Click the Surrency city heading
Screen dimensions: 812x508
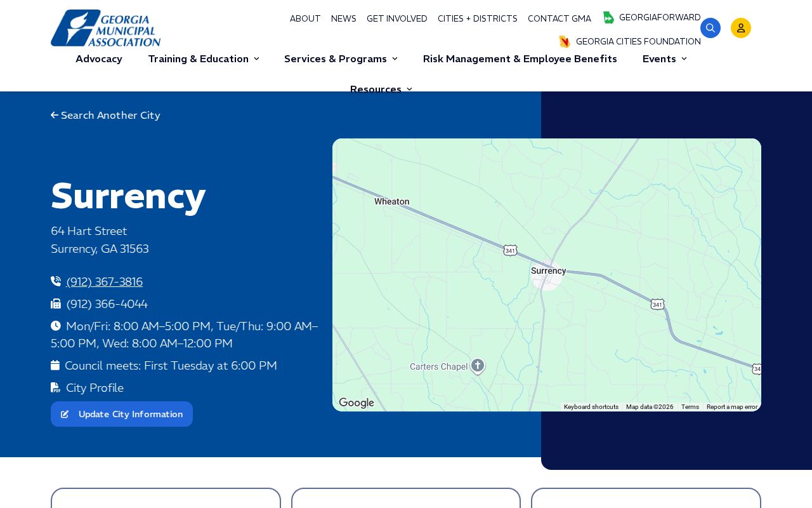pyautogui.click(x=128, y=196)
